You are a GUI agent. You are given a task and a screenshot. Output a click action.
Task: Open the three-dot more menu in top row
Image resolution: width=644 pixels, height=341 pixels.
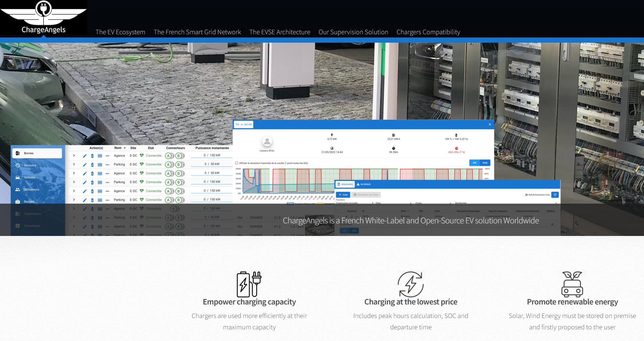(x=108, y=156)
